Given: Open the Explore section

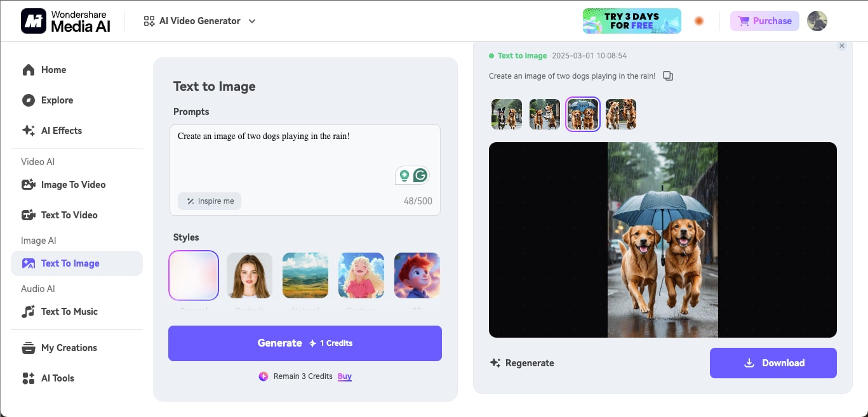Looking at the screenshot, I should 57,100.
